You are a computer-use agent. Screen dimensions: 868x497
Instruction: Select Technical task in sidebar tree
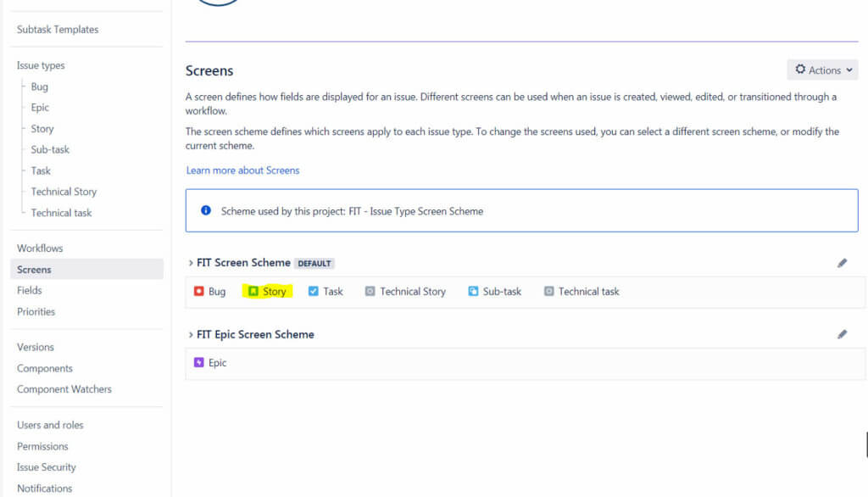point(61,213)
